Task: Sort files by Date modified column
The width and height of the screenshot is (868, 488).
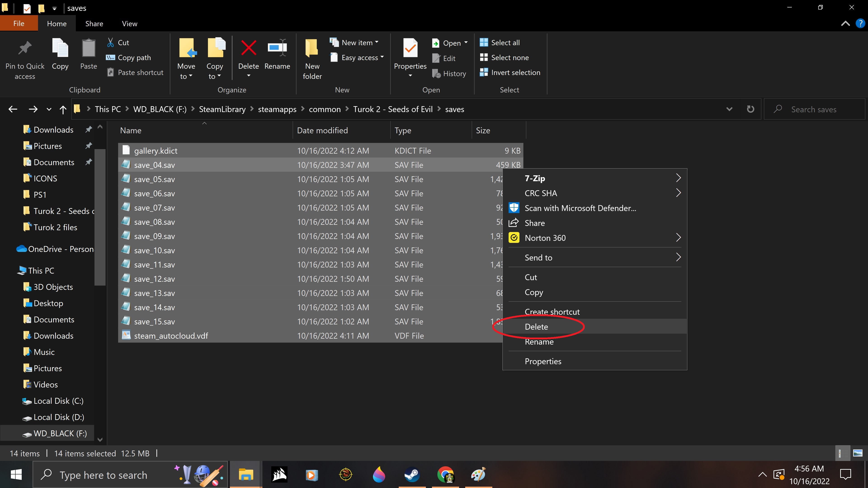Action: pos(322,130)
